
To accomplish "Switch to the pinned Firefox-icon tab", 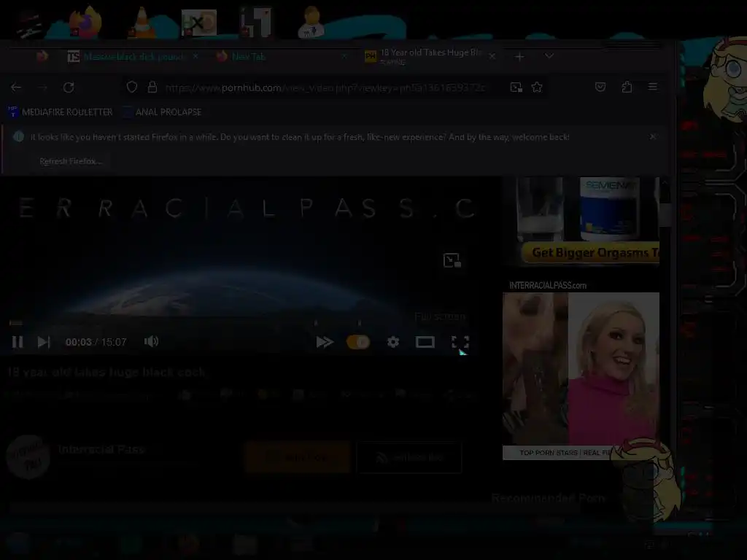I will [x=42, y=57].
